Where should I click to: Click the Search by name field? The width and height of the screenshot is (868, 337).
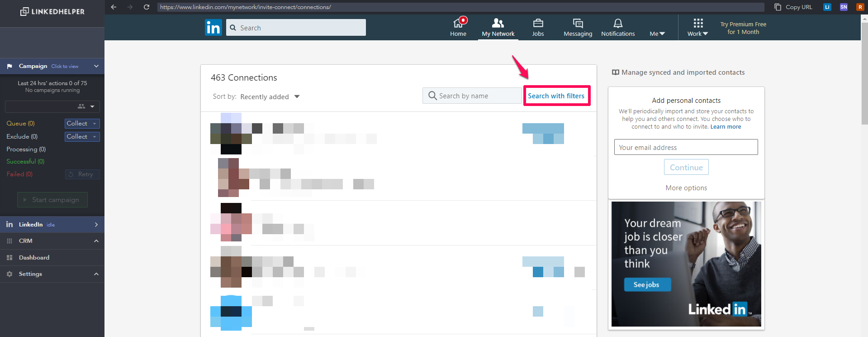pyautogui.click(x=472, y=96)
